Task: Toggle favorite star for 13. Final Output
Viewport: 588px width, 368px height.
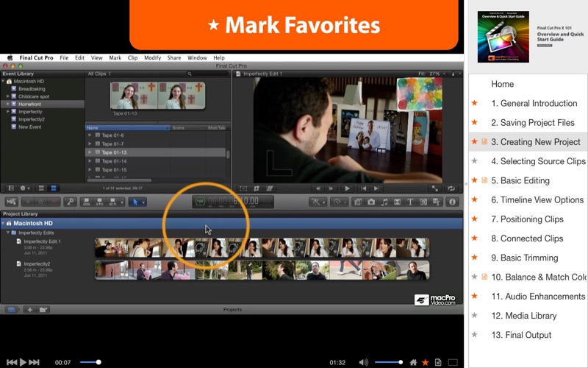Action: (474, 335)
